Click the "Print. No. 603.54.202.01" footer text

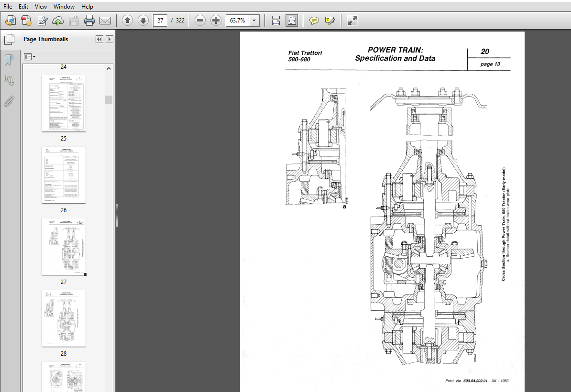(466, 381)
